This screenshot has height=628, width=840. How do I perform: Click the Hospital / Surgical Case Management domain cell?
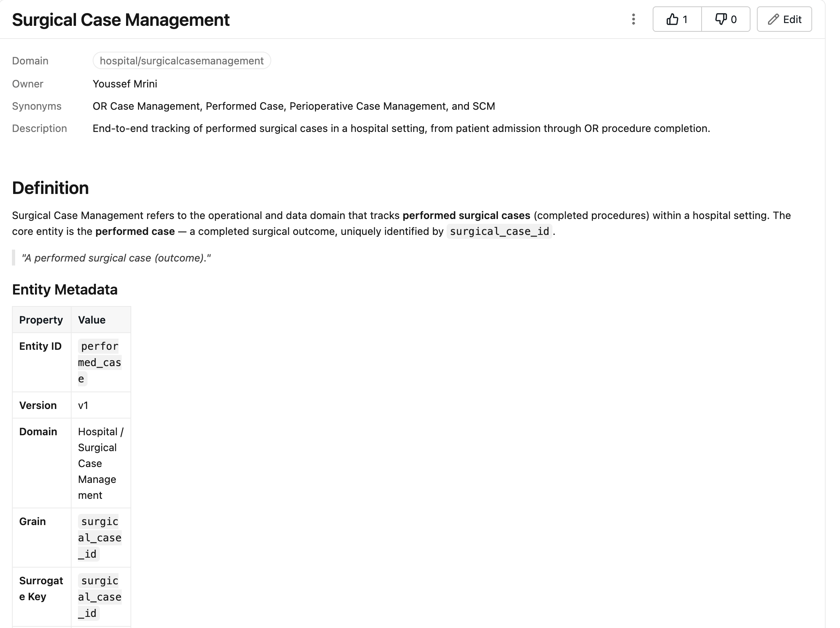click(x=101, y=463)
